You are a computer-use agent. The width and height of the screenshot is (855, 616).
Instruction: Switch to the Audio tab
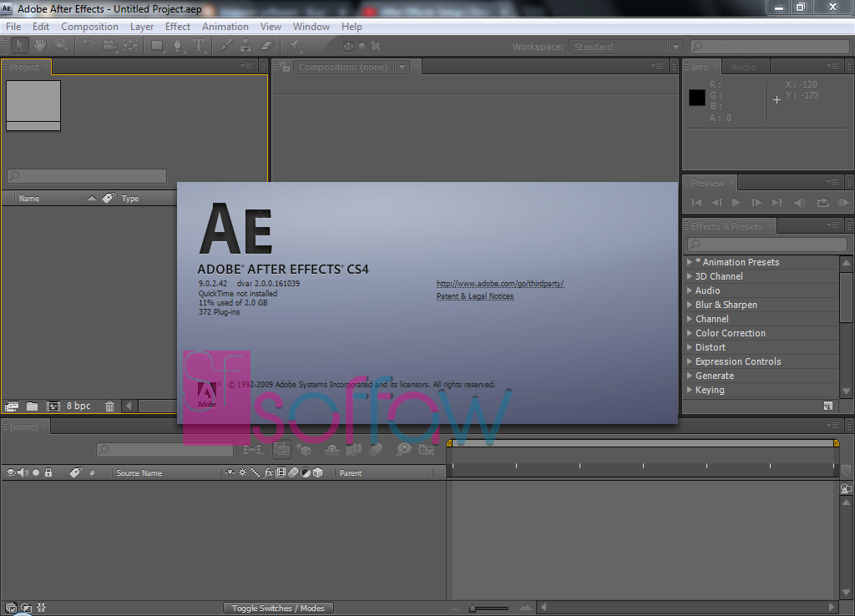coord(743,67)
